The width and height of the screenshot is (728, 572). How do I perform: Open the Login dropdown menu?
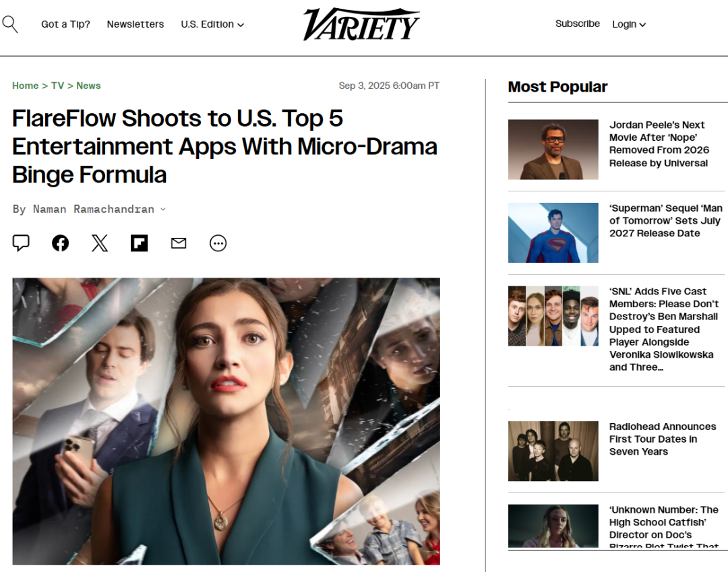[x=629, y=24]
